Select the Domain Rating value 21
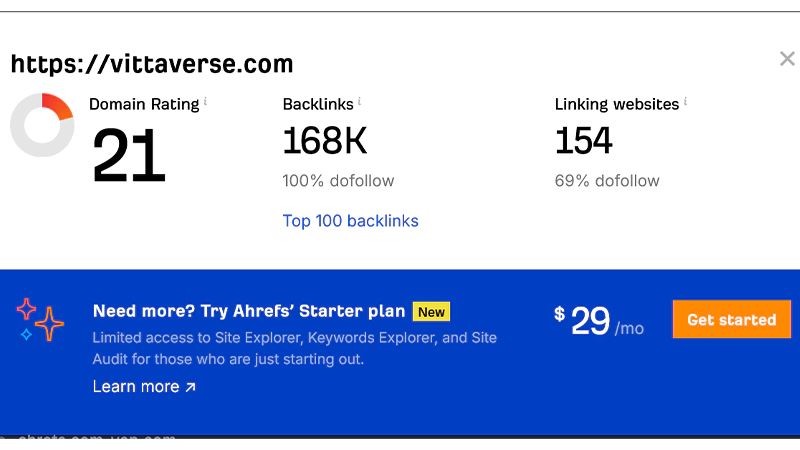Viewport: 800px width, 450px height. coord(129,156)
